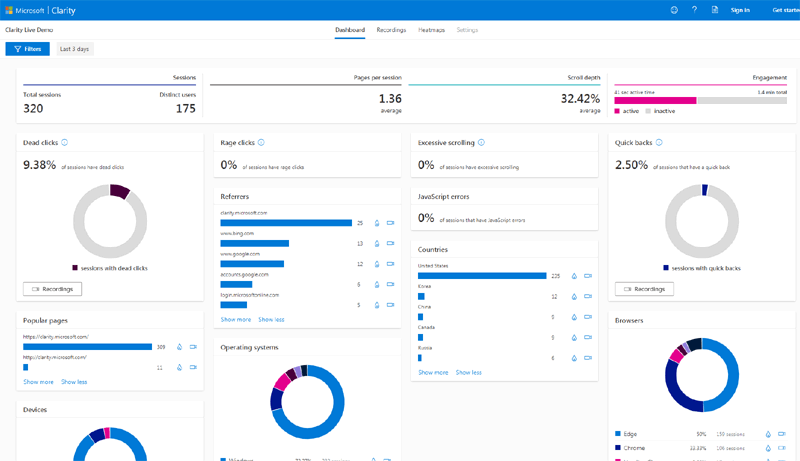Switch to the Recordings tab
Image resolution: width=800 pixels, height=461 pixels.
click(x=391, y=30)
